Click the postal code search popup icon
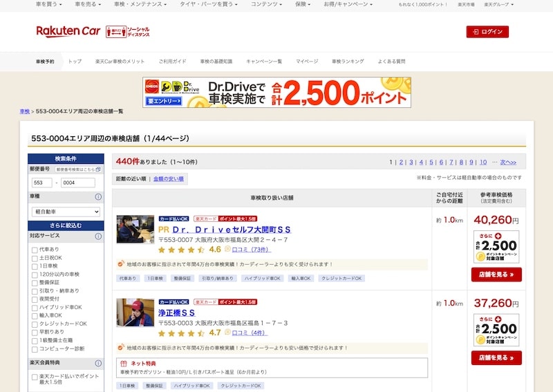 98,169
